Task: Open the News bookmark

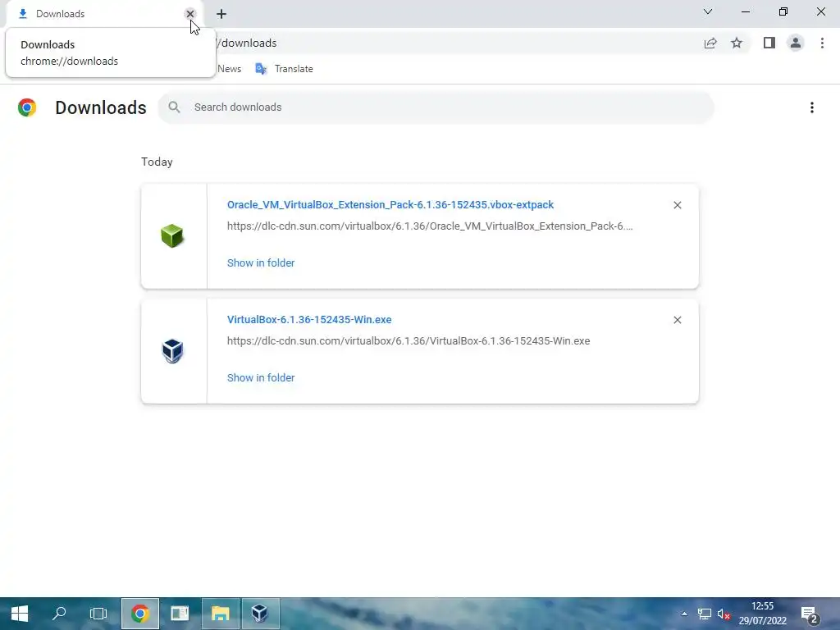Action: 230,69
